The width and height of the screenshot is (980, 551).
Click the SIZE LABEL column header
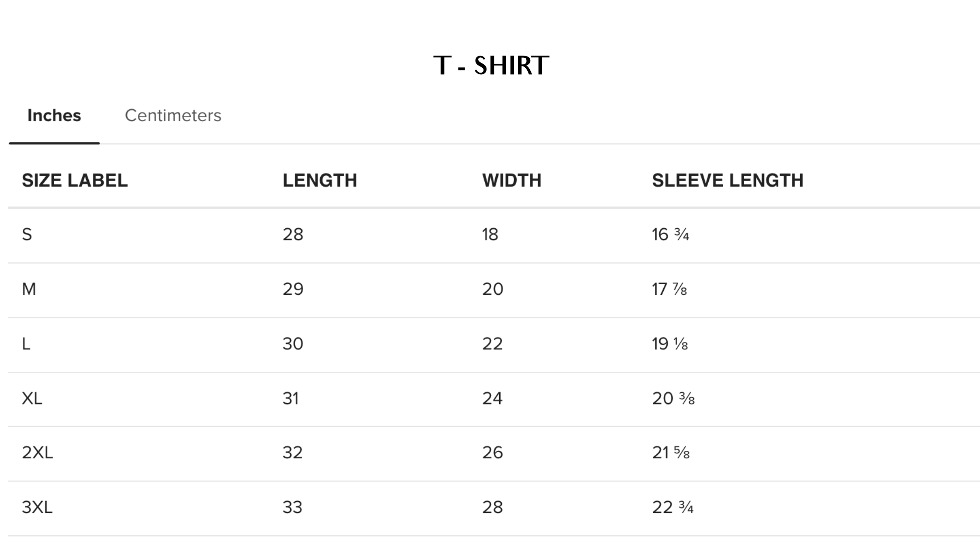click(75, 181)
